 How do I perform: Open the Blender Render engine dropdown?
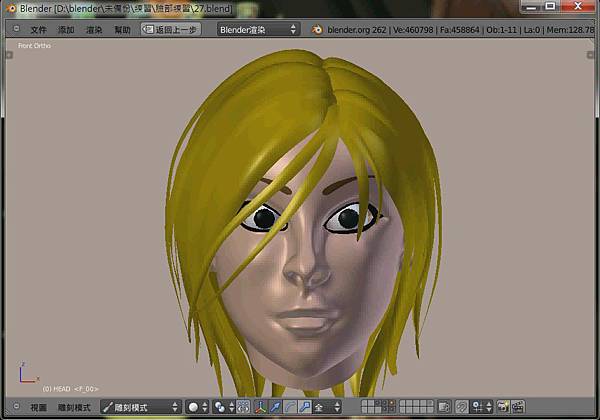pyautogui.click(x=258, y=30)
